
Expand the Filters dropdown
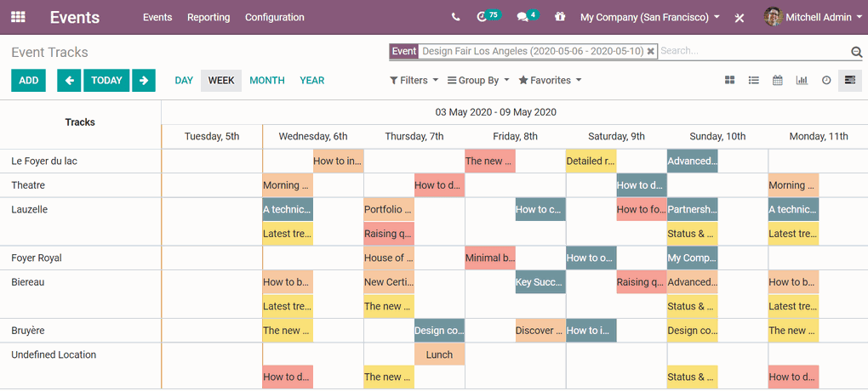[x=414, y=81]
